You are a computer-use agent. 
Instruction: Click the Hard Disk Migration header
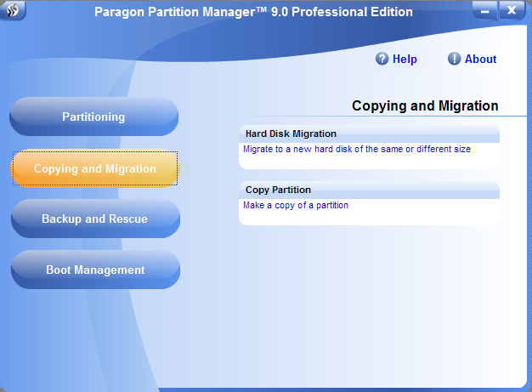click(291, 134)
